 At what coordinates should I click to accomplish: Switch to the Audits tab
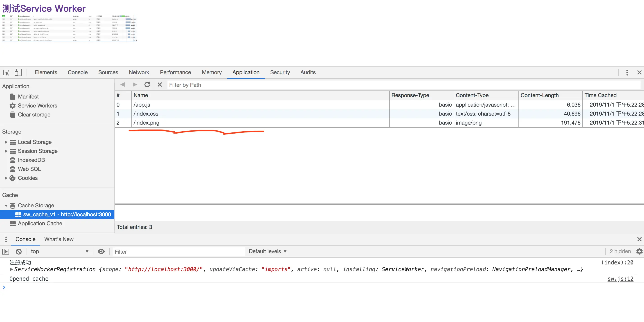tap(308, 72)
